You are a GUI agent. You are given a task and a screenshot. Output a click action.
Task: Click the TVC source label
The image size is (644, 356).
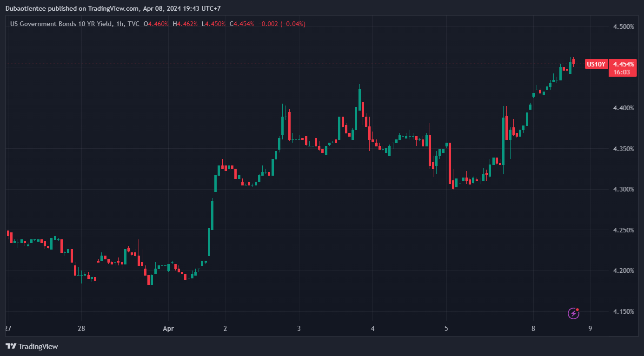[133, 24]
